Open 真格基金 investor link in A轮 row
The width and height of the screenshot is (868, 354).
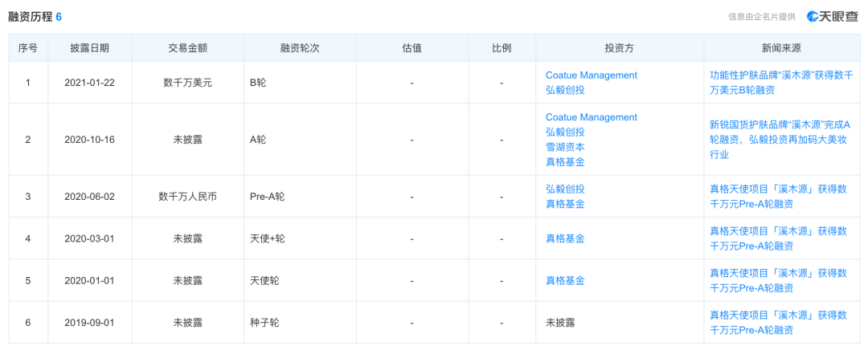pos(565,162)
